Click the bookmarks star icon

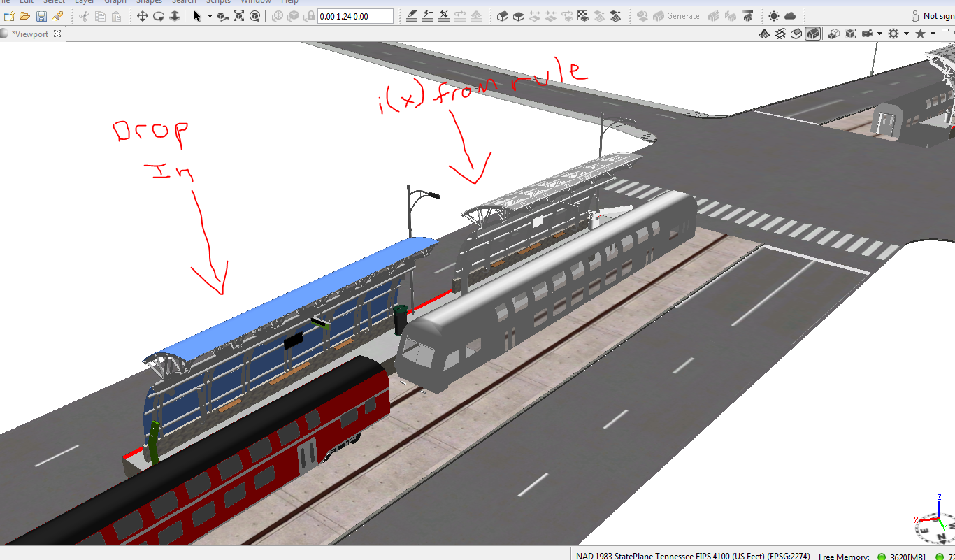coord(920,34)
